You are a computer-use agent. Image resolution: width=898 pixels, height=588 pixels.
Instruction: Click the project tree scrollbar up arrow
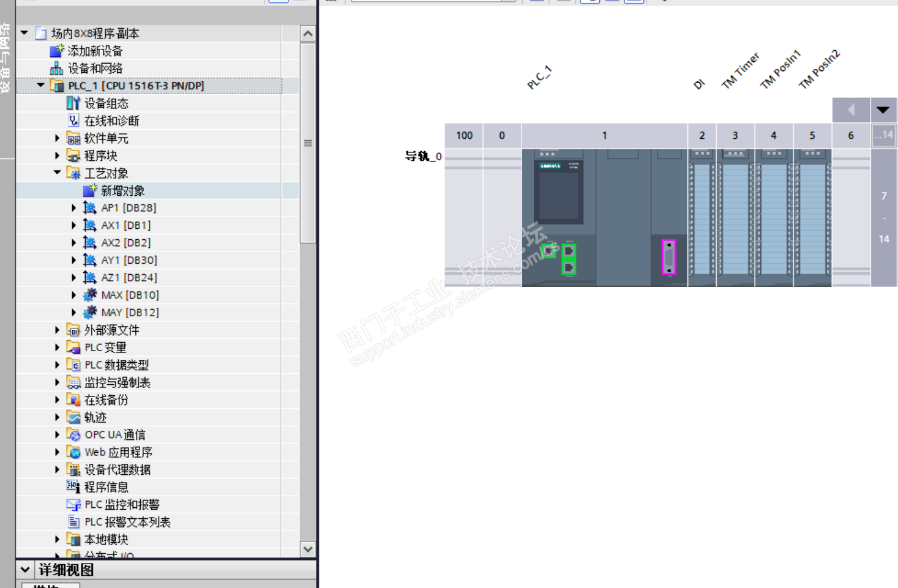click(x=308, y=34)
